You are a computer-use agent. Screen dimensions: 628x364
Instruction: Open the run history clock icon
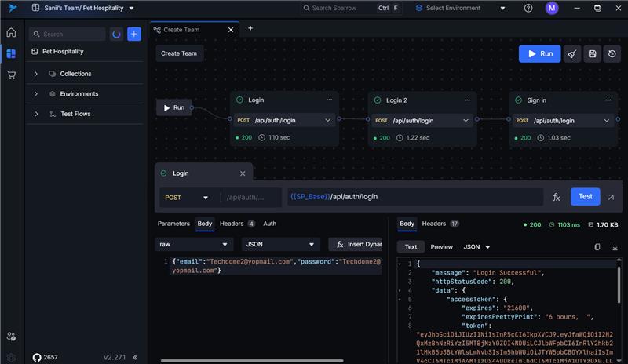[612, 53]
